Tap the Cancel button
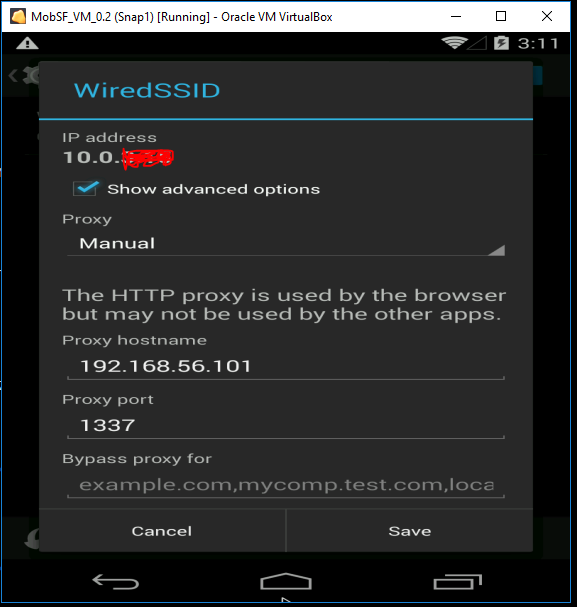This screenshot has width=577, height=607. 162,531
